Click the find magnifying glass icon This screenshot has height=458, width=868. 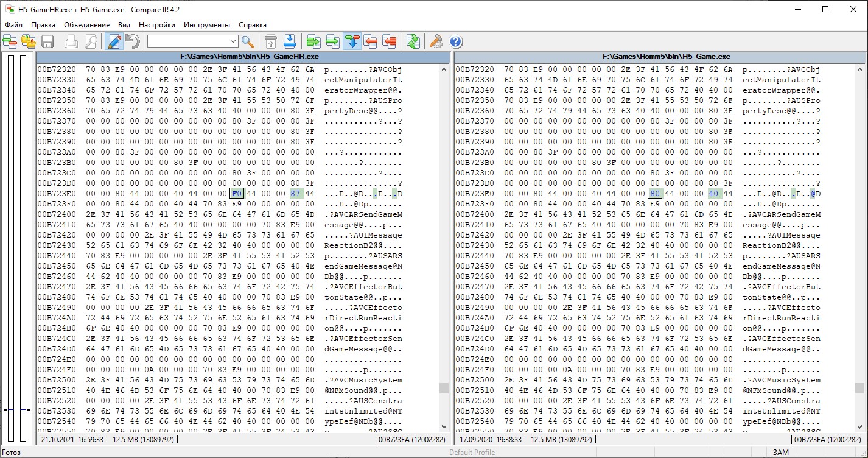pos(248,41)
